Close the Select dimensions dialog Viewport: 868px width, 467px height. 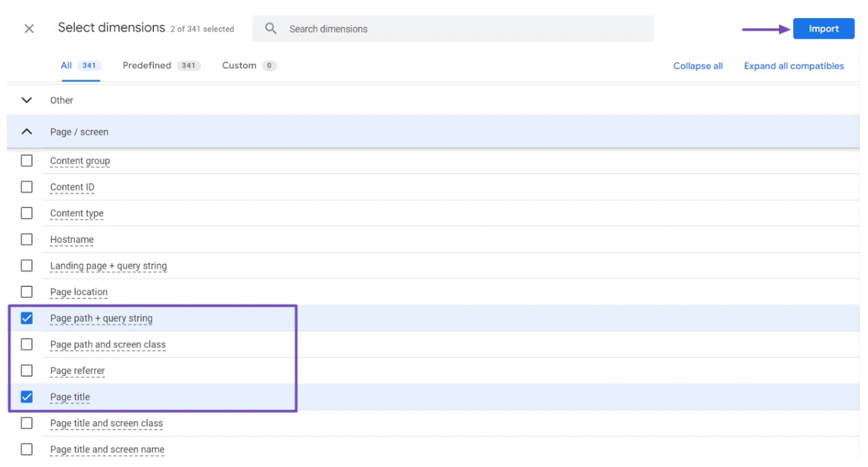[29, 29]
